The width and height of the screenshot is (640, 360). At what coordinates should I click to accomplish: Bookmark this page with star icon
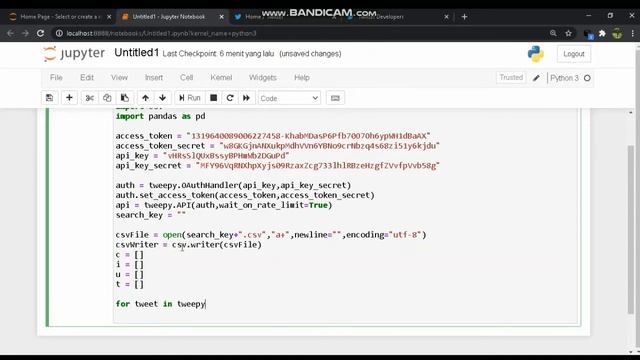click(x=568, y=33)
